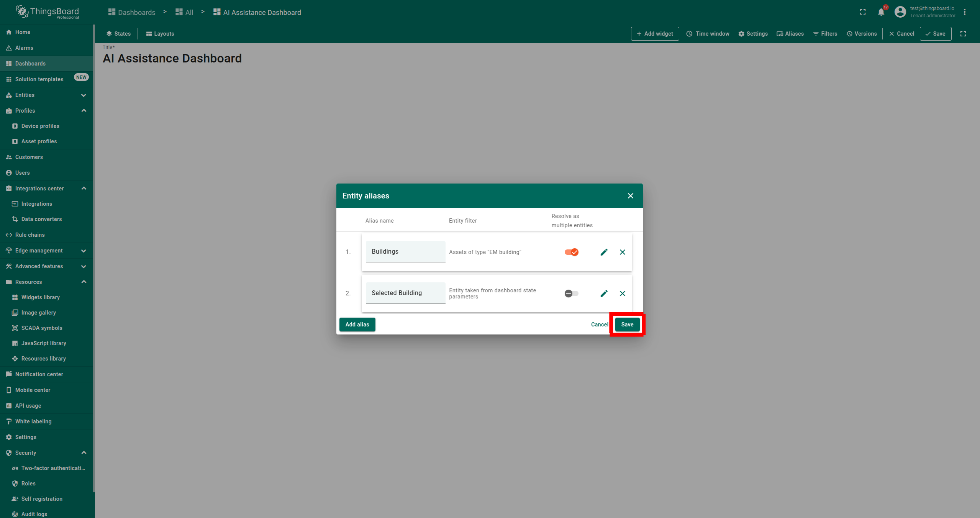Open the Time window toolbar option
Image resolution: width=980 pixels, height=518 pixels.
pyautogui.click(x=708, y=34)
